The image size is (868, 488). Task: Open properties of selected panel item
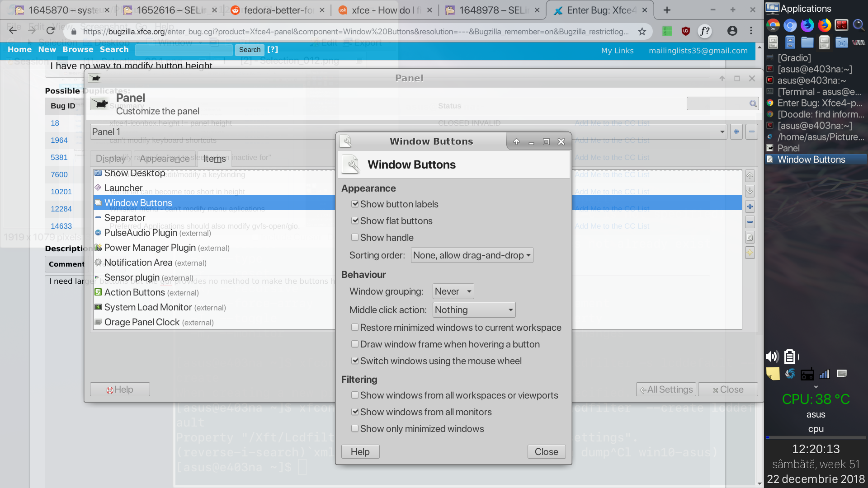tap(750, 237)
